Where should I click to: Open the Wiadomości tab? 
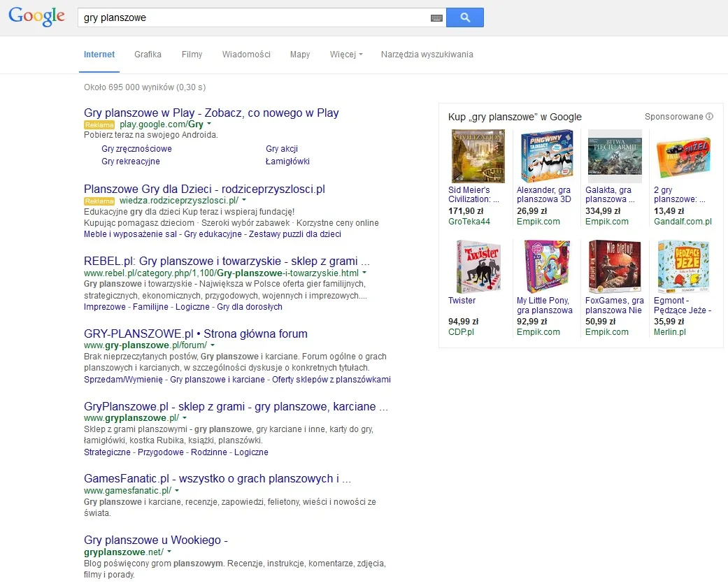[246, 55]
